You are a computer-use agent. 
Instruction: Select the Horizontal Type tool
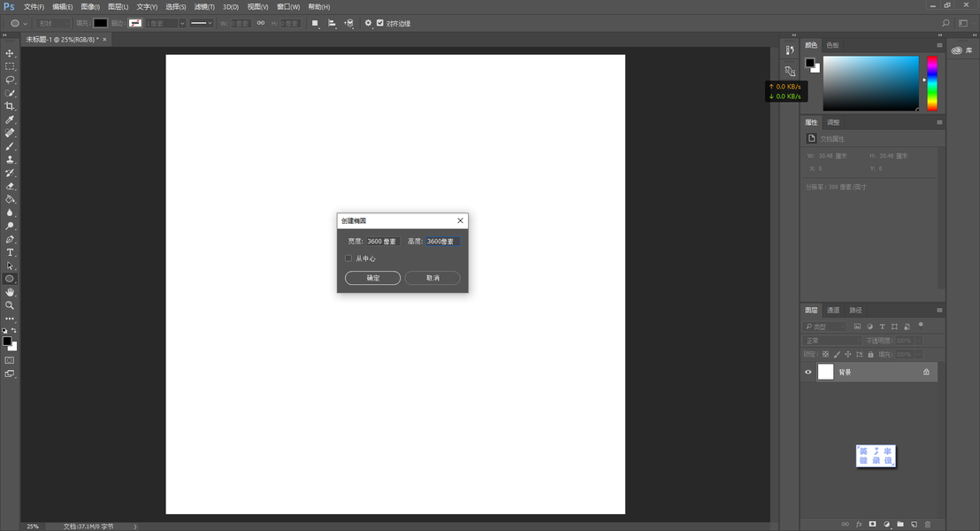tap(10, 253)
